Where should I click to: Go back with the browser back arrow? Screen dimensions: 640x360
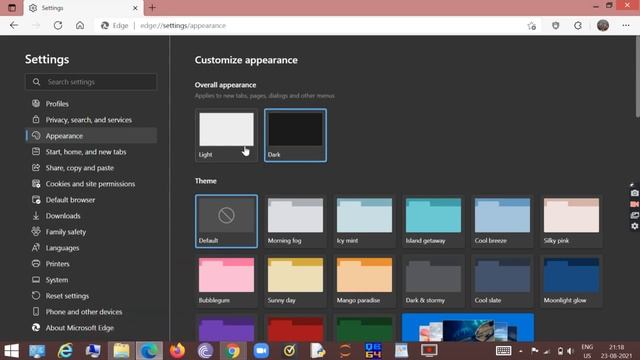(x=14, y=25)
